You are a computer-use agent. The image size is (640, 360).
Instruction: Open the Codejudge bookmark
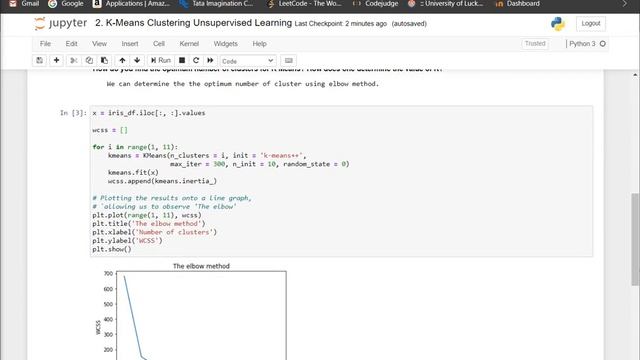pyautogui.click(x=375, y=4)
